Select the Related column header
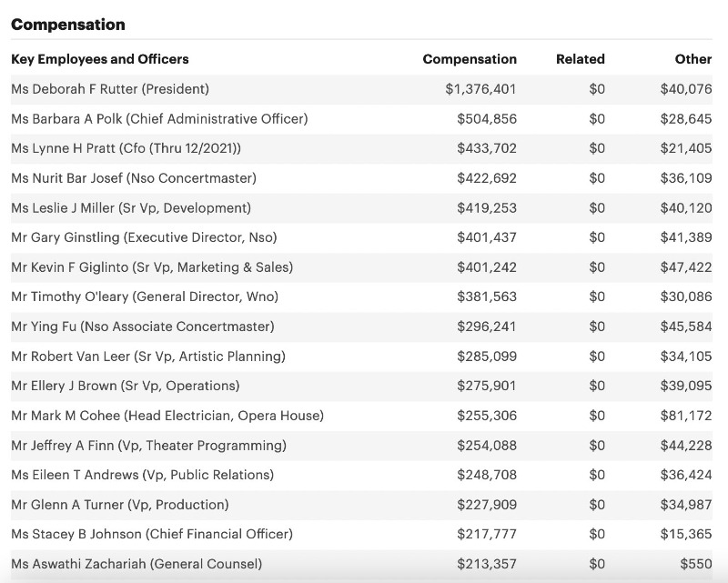The width and height of the screenshot is (728, 583). point(580,59)
